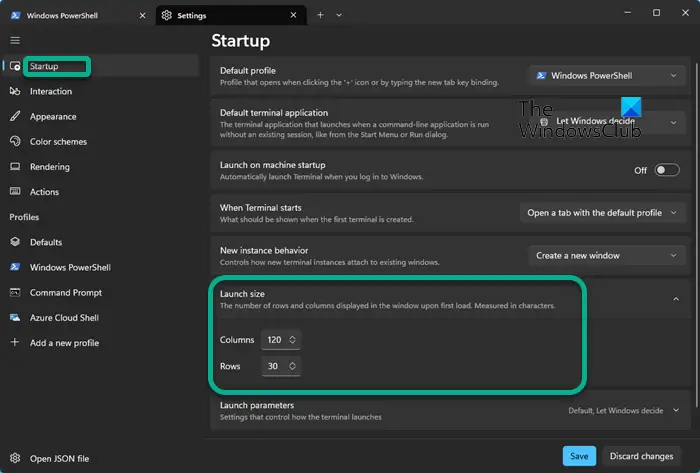Screen dimensions: 700x473
Task: Open the Defaults profile settings
Action: (x=101, y=242)
